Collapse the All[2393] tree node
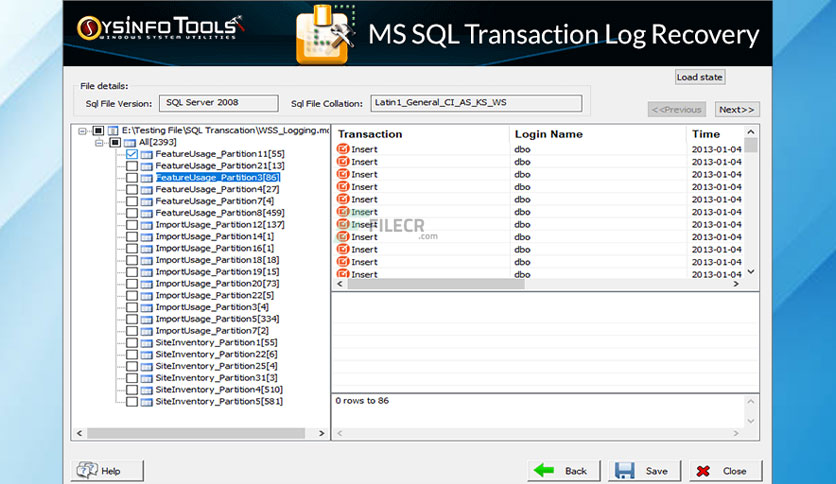The image size is (836, 484). (x=99, y=142)
